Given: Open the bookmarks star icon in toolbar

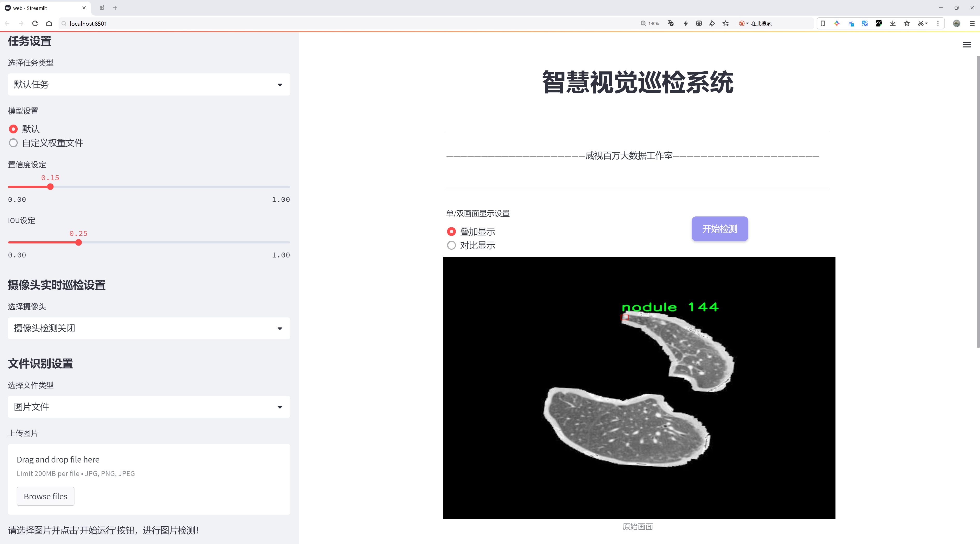Looking at the screenshot, I should [907, 23].
